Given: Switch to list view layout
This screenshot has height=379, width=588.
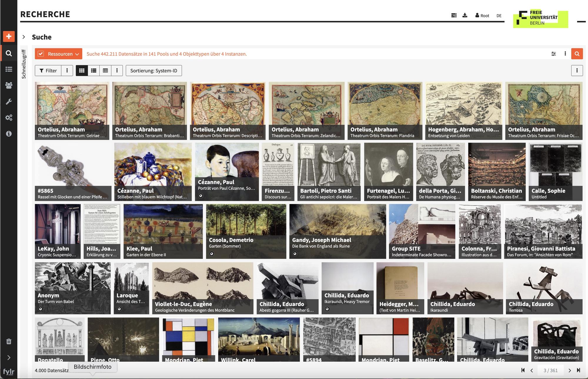Looking at the screenshot, I should click(93, 71).
